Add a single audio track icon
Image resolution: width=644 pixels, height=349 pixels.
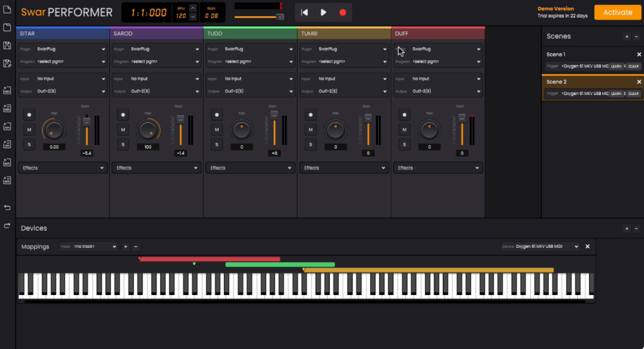point(7,127)
